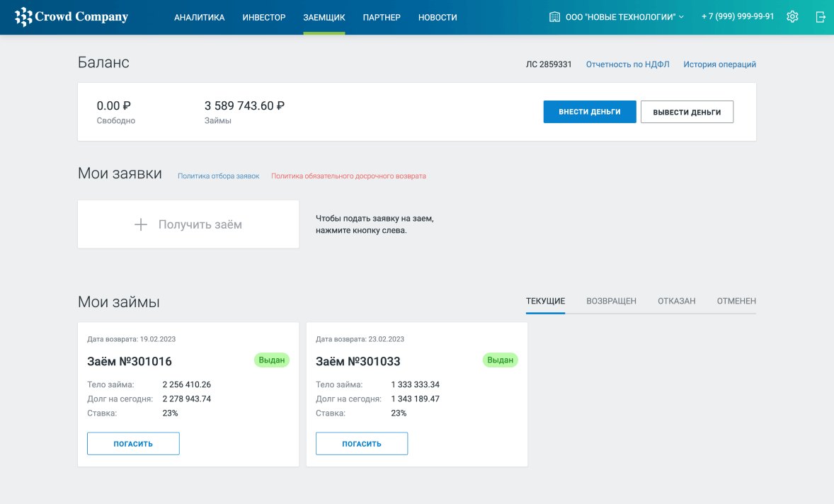
Task: Repay loan №301016 with ПОГАСИТЬ
Action: point(134,443)
